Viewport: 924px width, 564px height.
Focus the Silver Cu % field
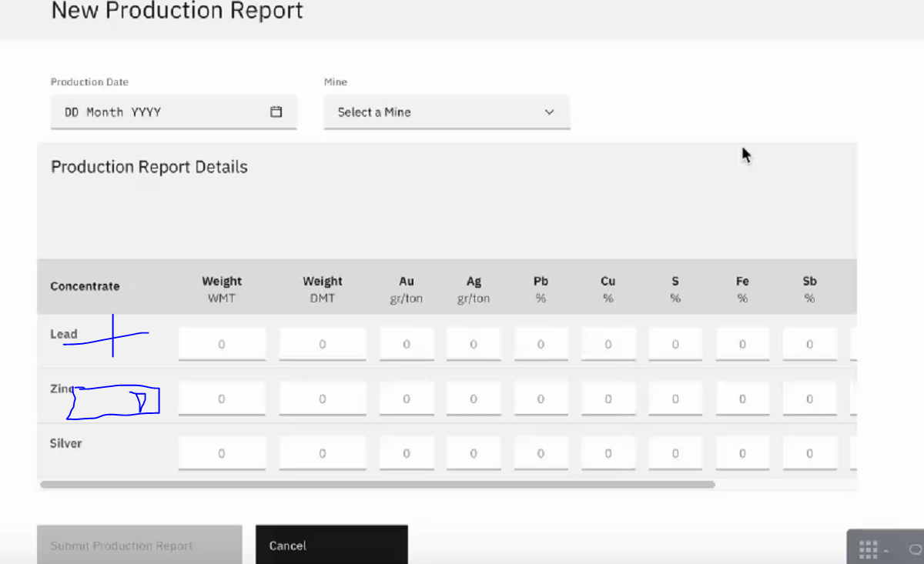point(608,453)
